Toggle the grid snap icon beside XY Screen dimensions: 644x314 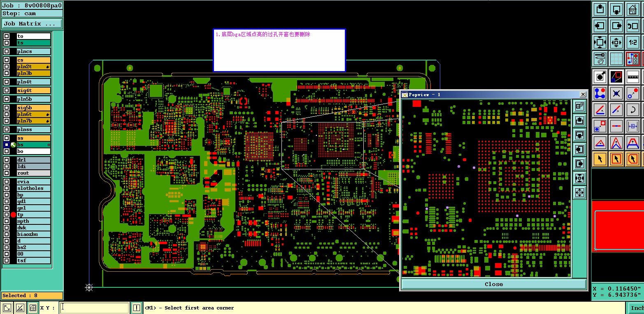33,308
